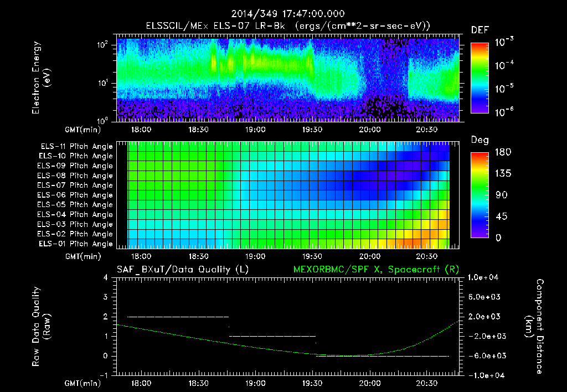This screenshot has height=392, width=567.
Task: Click the 20:30 time tick below the pitch angle grid
Action: (x=427, y=256)
